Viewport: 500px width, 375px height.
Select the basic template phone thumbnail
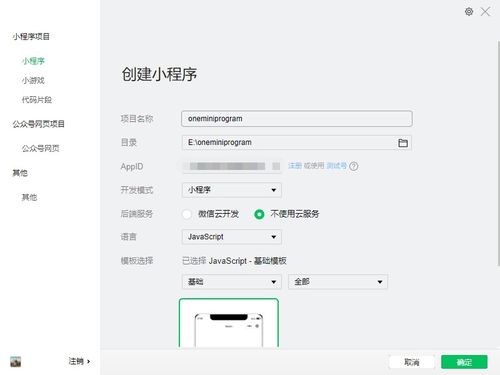click(229, 323)
